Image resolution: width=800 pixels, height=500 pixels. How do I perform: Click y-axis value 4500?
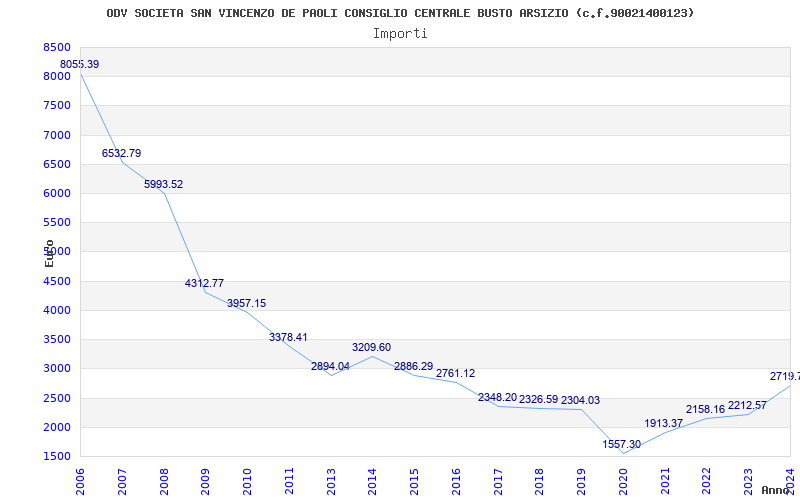click(57, 281)
